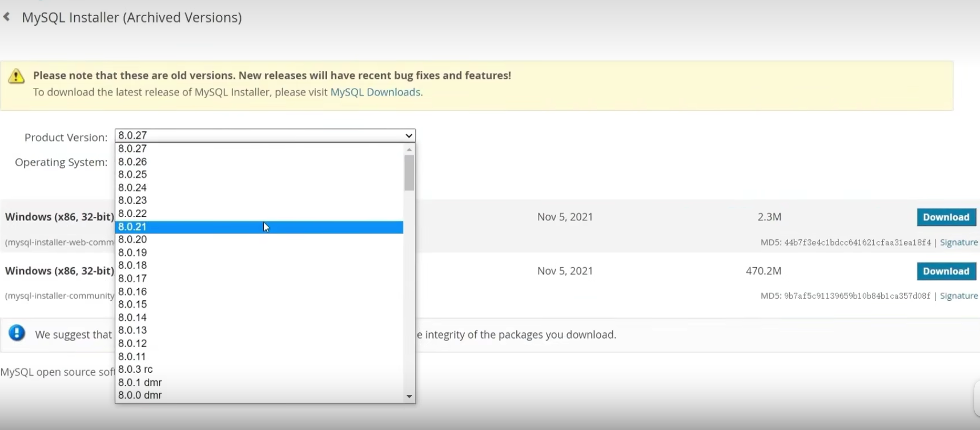
Task: Open Signature link for the 2.3M installer
Action: [x=959, y=242]
